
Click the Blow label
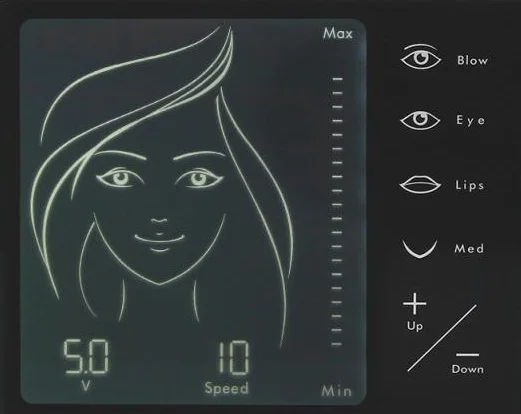click(472, 60)
